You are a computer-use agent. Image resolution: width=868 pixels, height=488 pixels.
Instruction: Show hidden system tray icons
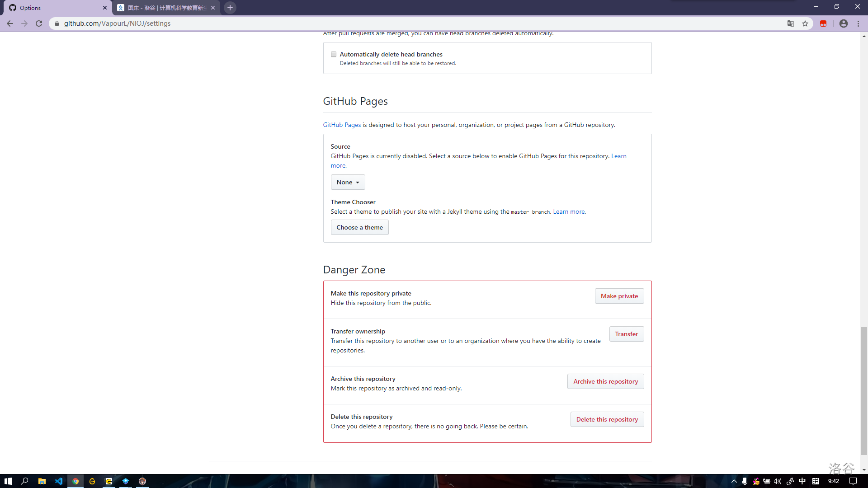pos(734,481)
